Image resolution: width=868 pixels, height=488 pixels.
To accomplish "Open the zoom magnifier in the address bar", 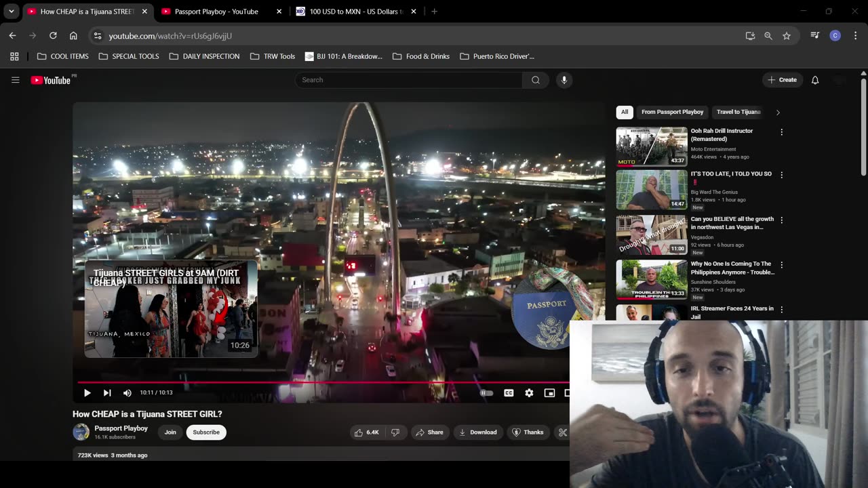I will 768,36.
